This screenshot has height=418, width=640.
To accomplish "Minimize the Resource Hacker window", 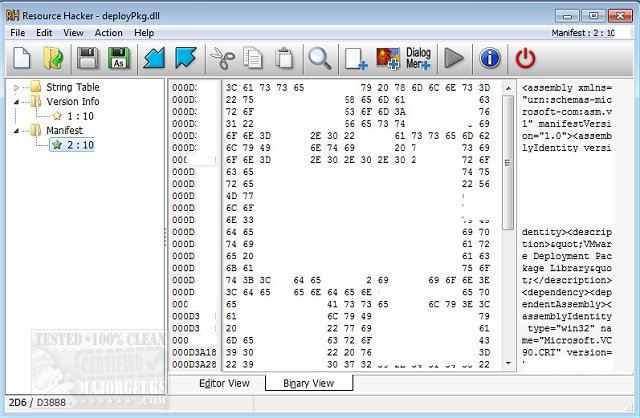I will pos(567,16).
